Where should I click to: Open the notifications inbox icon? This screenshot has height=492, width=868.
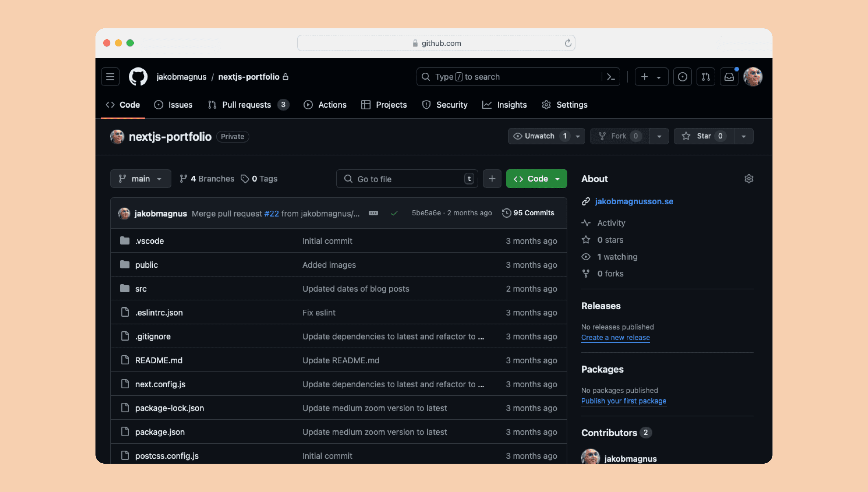point(729,77)
